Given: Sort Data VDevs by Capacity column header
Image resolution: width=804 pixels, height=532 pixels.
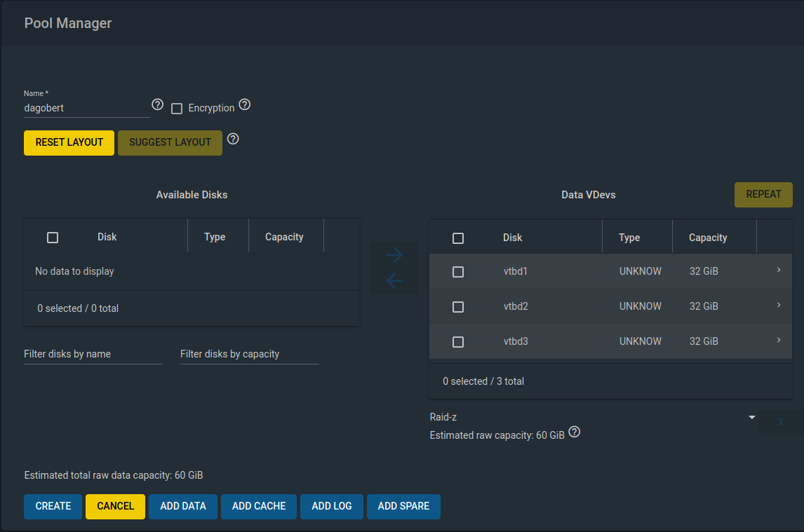Looking at the screenshot, I should (x=708, y=238).
